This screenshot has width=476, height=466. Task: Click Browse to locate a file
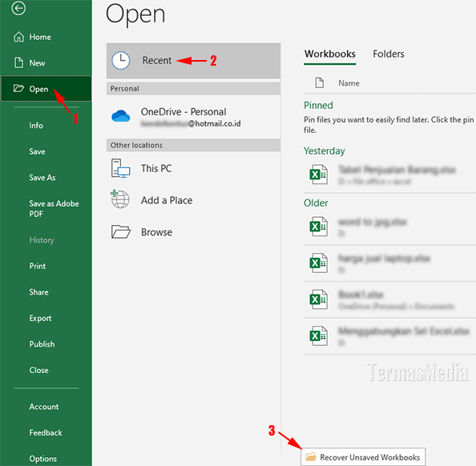pyautogui.click(x=193, y=232)
